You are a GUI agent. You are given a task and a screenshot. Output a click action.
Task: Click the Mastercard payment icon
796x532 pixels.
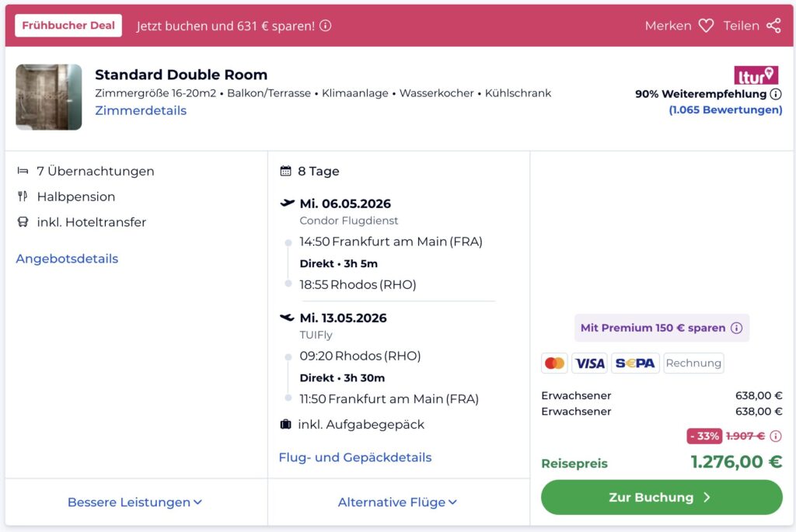[554, 363]
